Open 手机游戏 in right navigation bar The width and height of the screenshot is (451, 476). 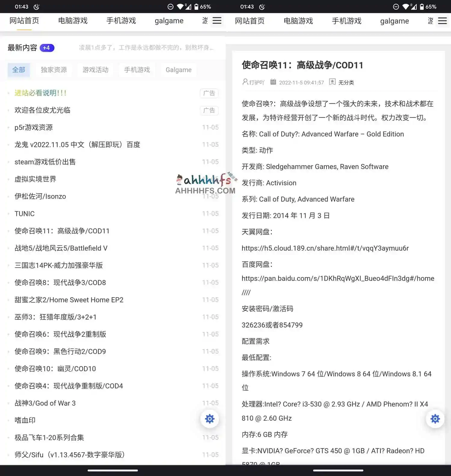(346, 21)
